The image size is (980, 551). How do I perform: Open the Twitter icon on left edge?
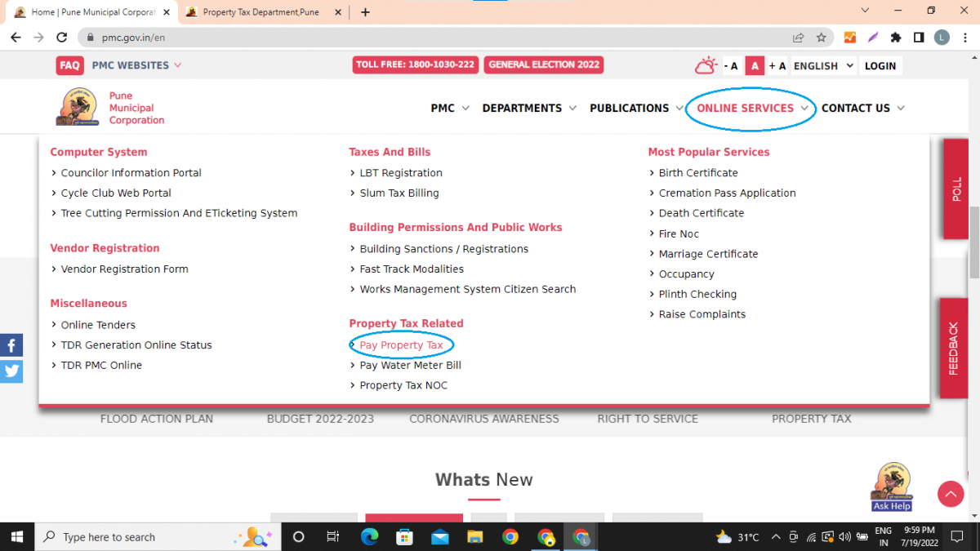[11, 371]
